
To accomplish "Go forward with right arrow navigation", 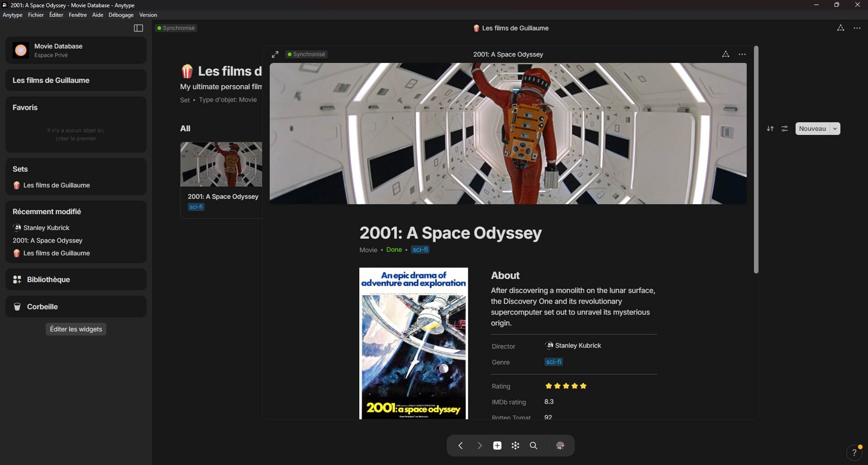I will click(479, 446).
